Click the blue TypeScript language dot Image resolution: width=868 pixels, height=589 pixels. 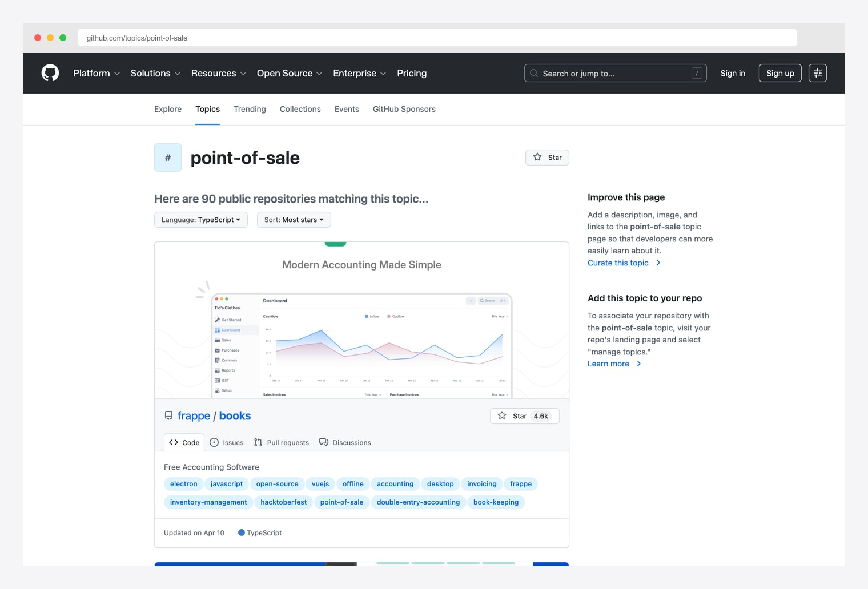(x=242, y=532)
